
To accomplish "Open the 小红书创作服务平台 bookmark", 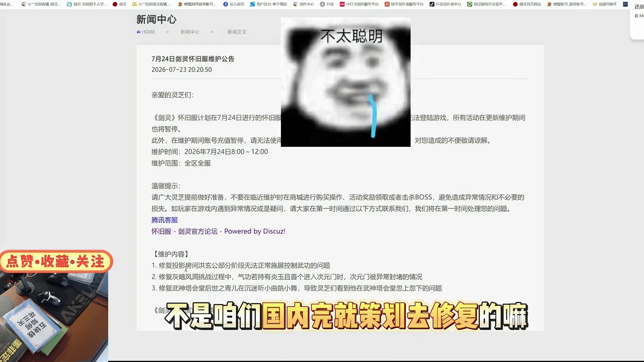I will coord(359,4).
